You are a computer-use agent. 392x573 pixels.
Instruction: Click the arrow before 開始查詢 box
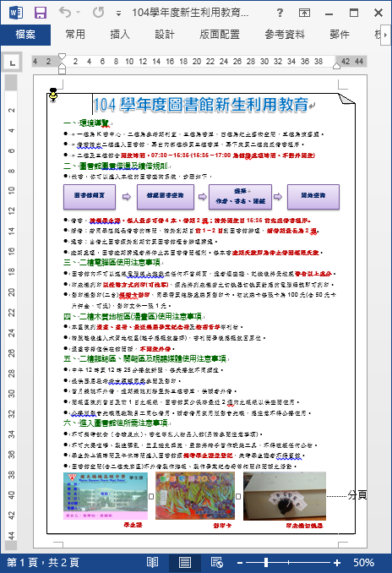pos(278,197)
